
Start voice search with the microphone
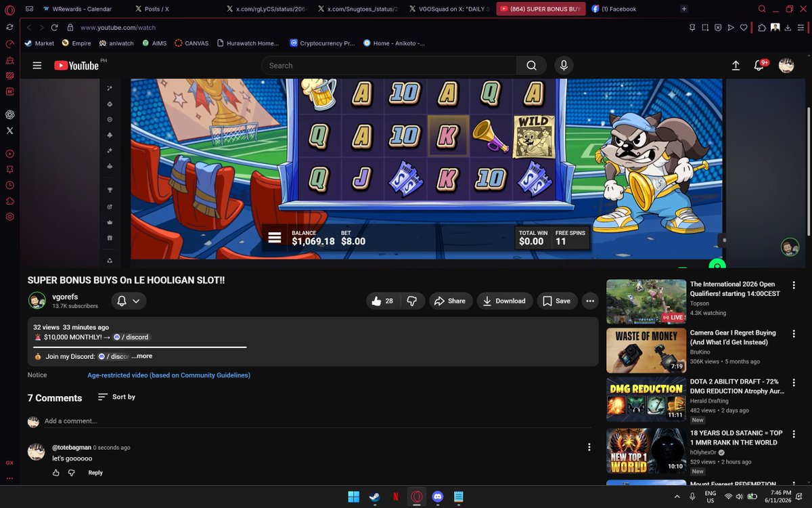click(x=563, y=66)
